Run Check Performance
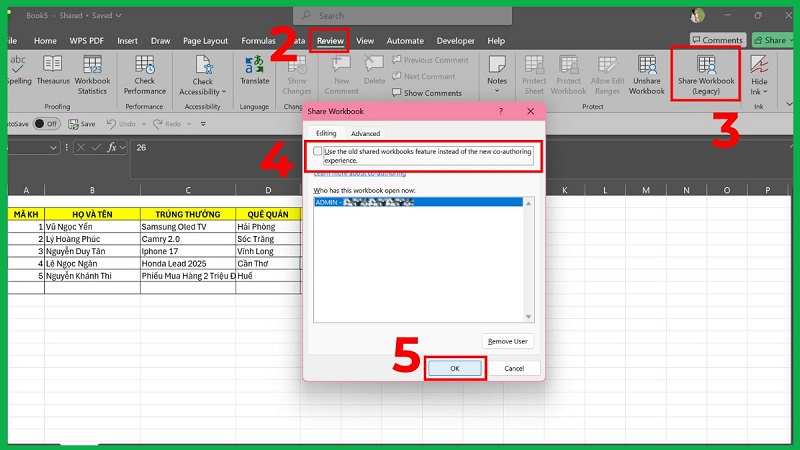This screenshot has width=800, height=450. [x=145, y=72]
